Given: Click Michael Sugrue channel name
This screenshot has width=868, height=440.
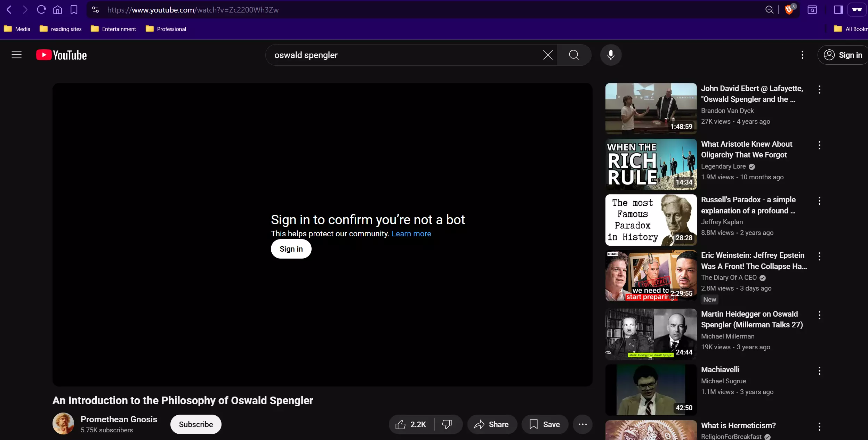Looking at the screenshot, I should (x=723, y=381).
